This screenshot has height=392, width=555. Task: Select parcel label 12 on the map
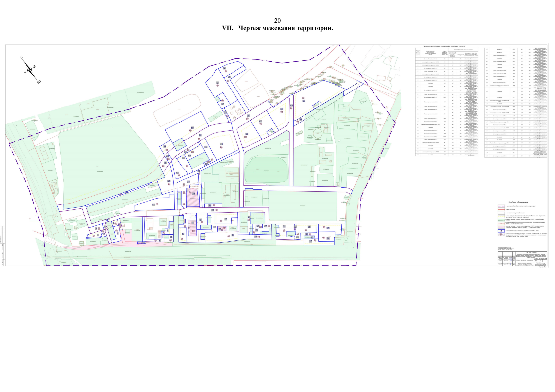pyautogui.click(x=183, y=234)
